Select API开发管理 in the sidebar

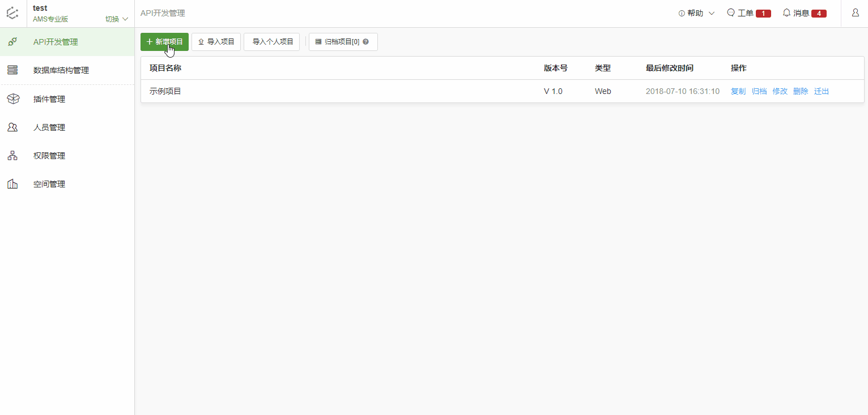pos(67,42)
